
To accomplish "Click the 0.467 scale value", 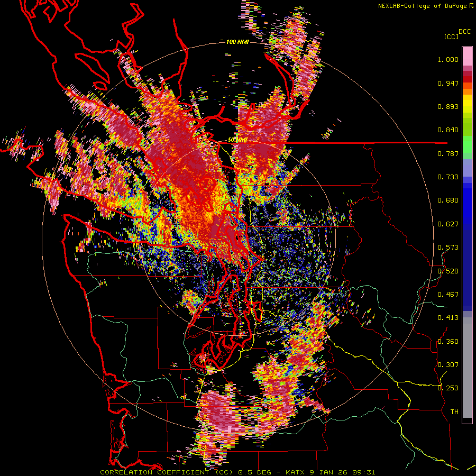I will tap(448, 294).
